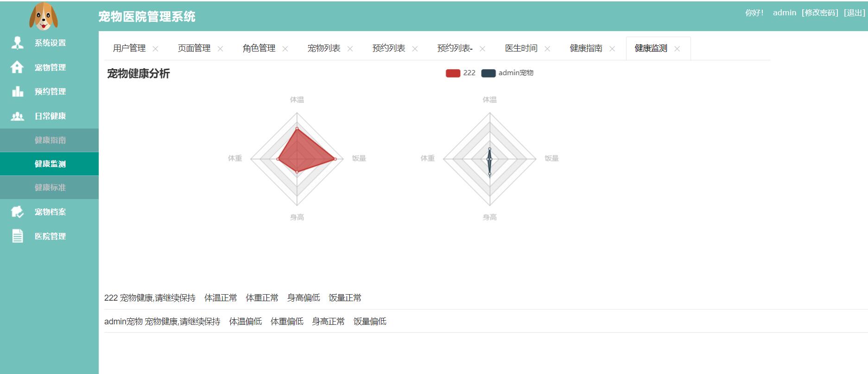Expand the 预约管理 sidebar menu
Viewport: 868px width, 374px height.
49,92
